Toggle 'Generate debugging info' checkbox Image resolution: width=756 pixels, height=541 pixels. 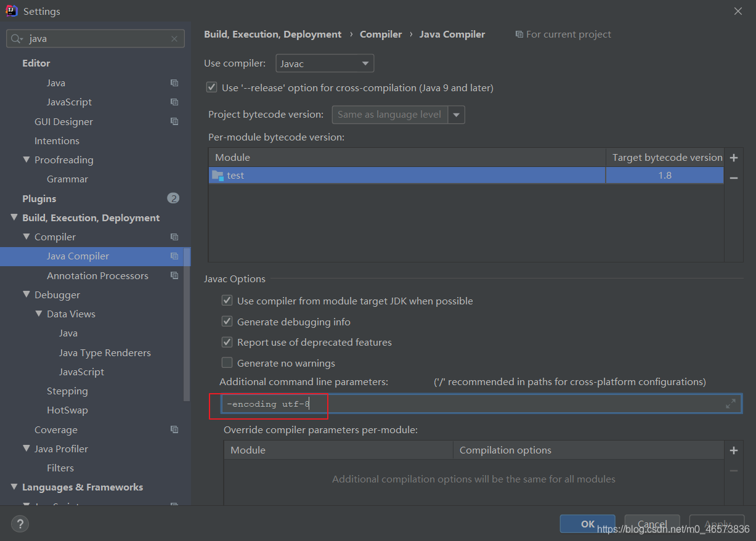[227, 322]
